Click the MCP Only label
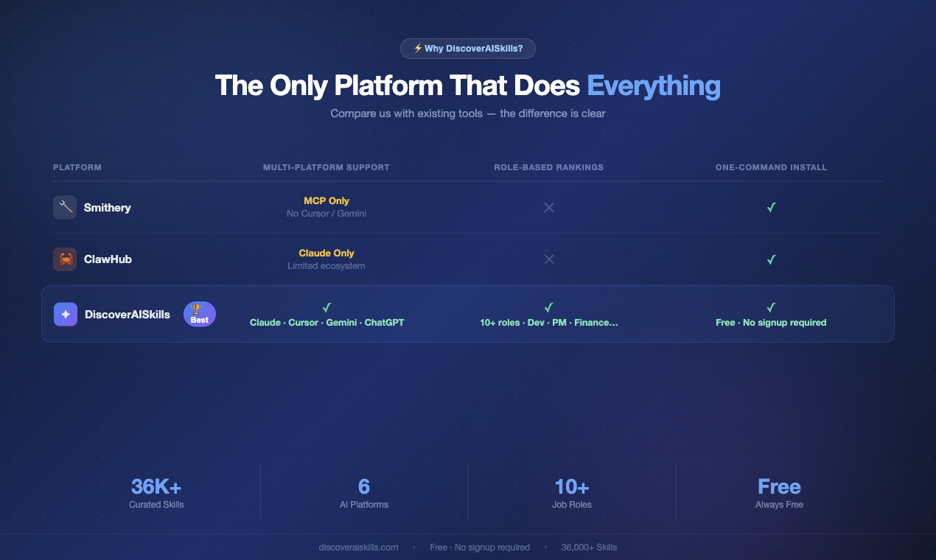This screenshot has width=936, height=560. (326, 200)
